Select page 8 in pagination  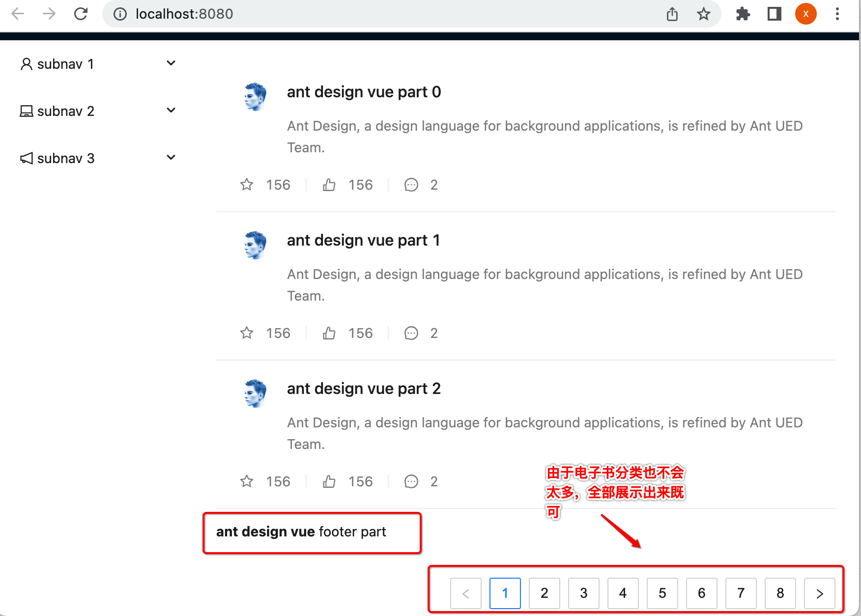[x=780, y=593]
